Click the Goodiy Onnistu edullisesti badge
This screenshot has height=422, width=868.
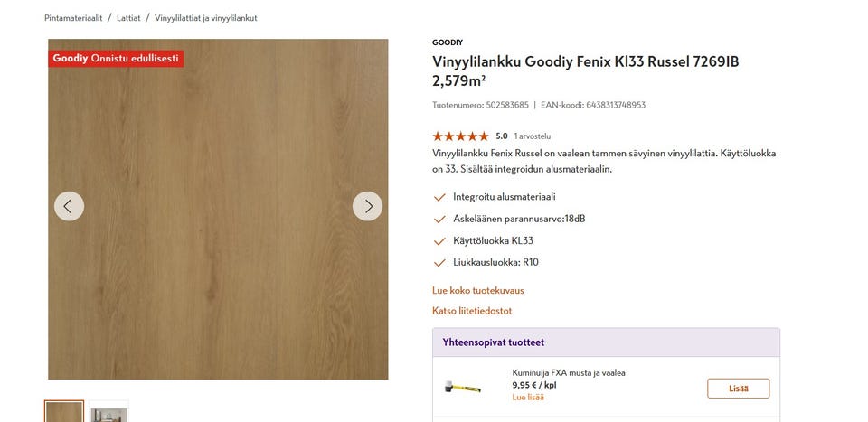(117, 58)
